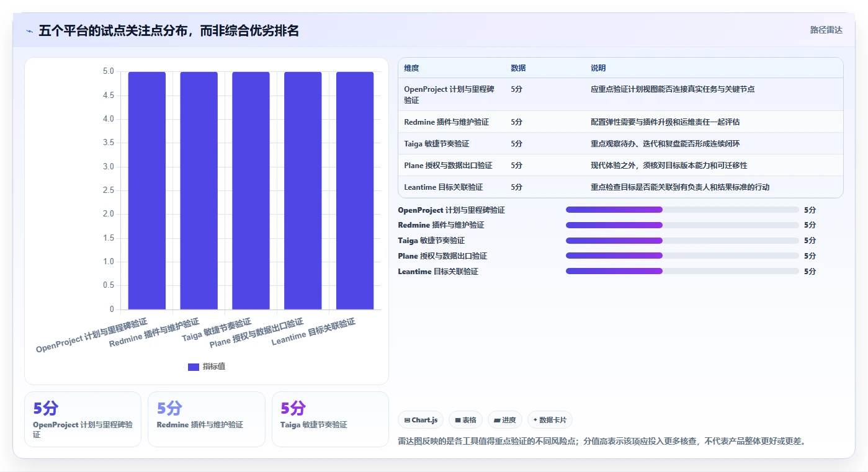Viewport: 868px width, 472px height.
Task: Click the Plane progress list label
Action: [442, 256]
